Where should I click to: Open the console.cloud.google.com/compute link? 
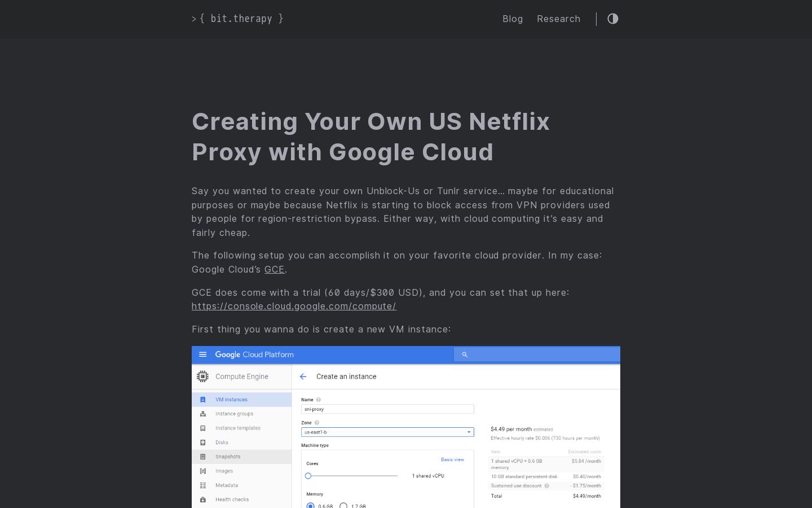tap(294, 306)
